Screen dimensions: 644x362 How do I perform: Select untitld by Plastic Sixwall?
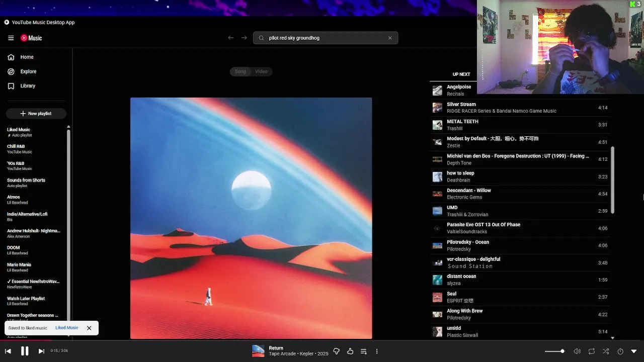pos(520,331)
